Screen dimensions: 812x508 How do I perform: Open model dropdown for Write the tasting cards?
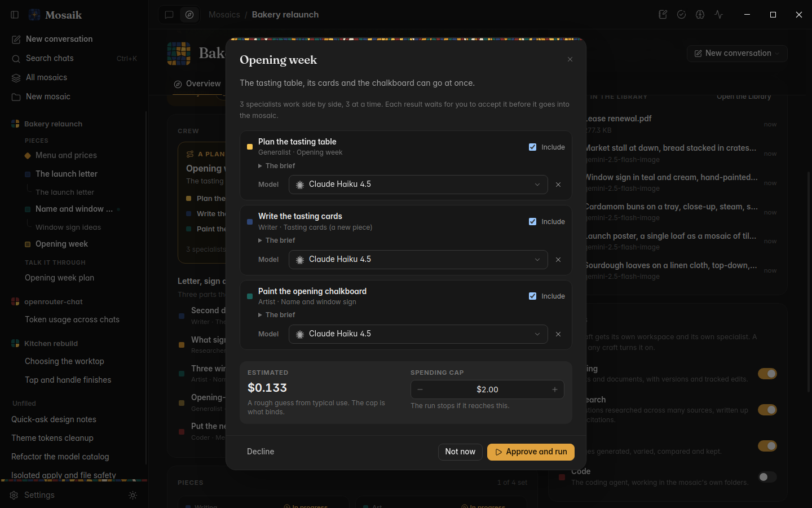418,260
